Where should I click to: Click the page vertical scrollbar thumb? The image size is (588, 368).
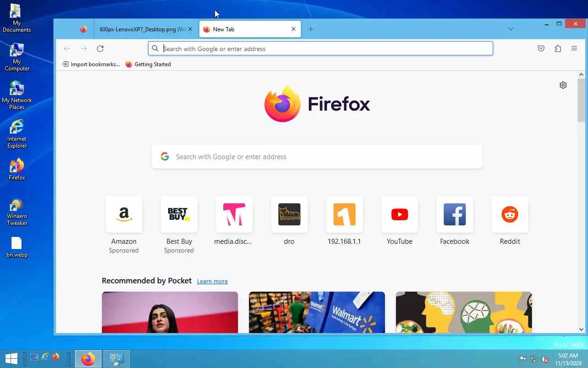(x=581, y=100)
